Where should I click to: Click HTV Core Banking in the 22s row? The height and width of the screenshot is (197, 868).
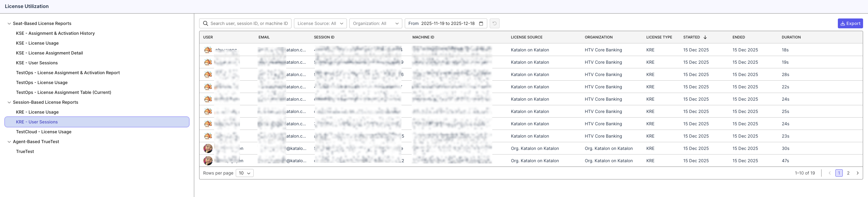[603, 87]
